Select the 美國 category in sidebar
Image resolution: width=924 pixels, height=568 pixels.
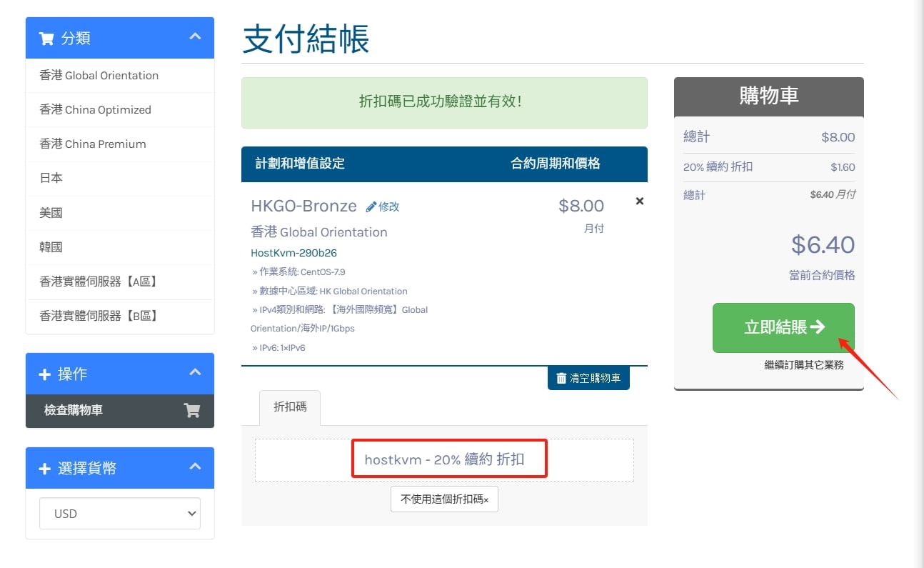[51, 212]
